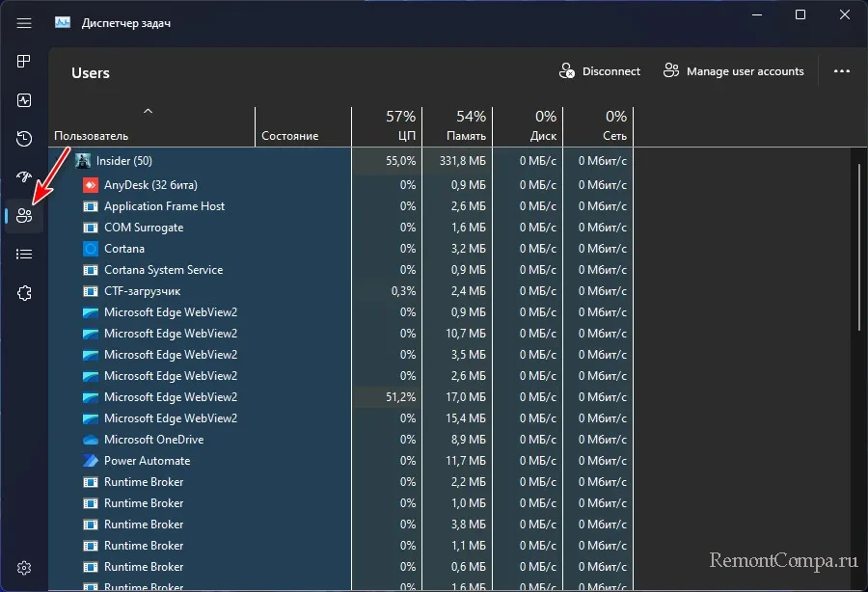Select Edge WebView2 using 3,5 МБ
Screen dimensions: 868x592
pos(340,355)
